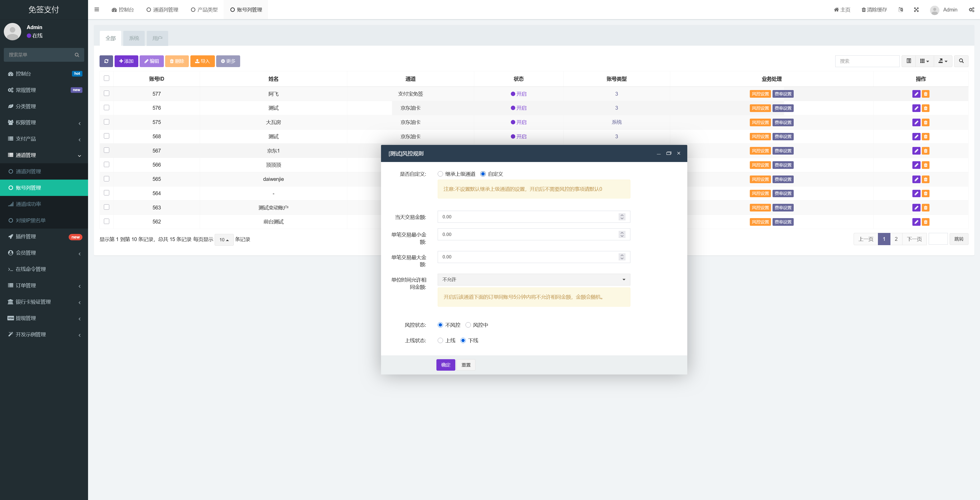Click the orange trash icon for account 576

(x=926, y=108)
